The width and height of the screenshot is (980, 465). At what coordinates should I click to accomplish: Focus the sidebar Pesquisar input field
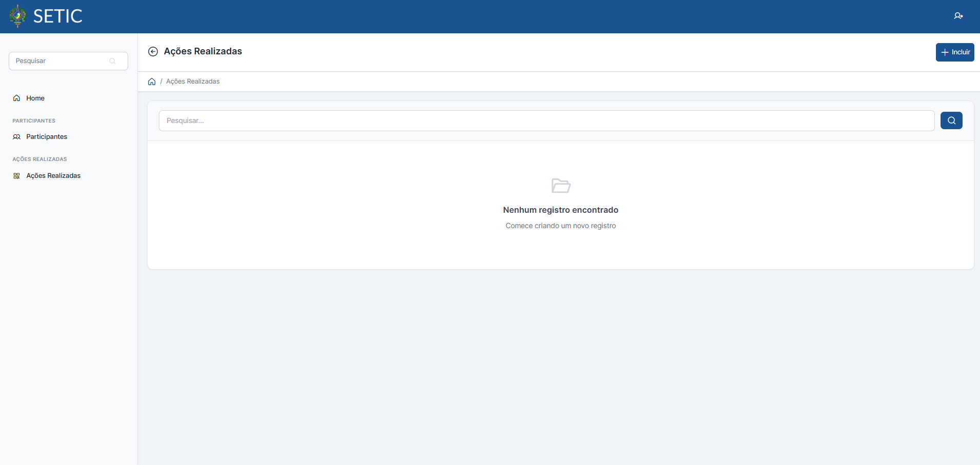click(x=60, y=61)
